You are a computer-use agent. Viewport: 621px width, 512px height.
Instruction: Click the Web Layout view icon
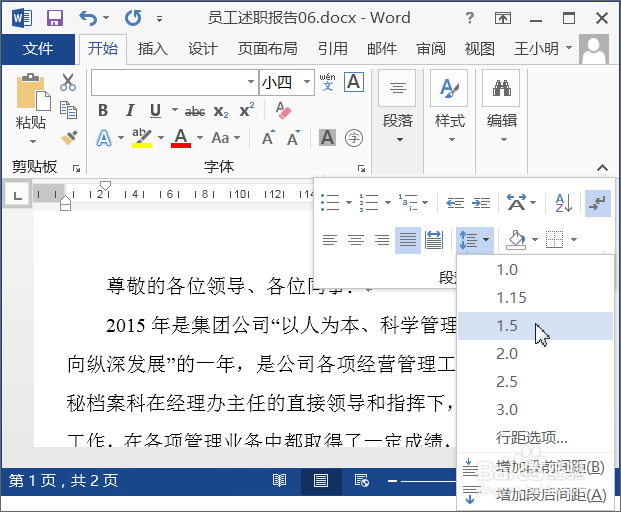tap(362, 481)
